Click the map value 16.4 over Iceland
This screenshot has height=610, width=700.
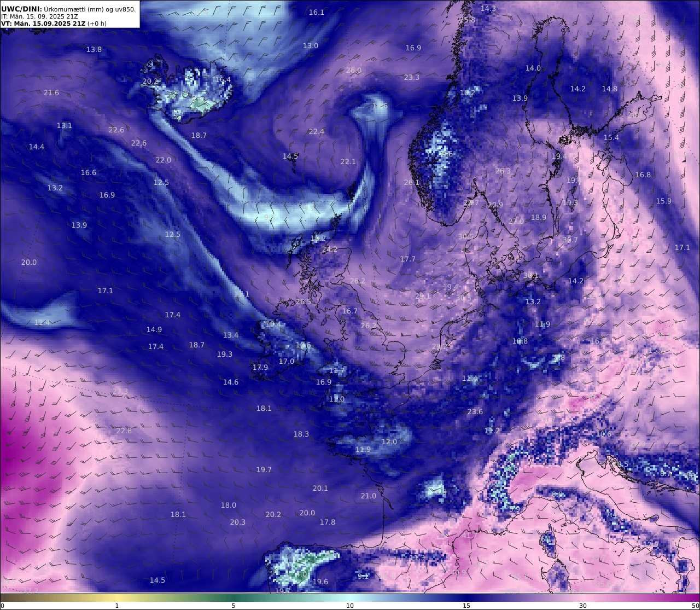click(x=223, y=79)
